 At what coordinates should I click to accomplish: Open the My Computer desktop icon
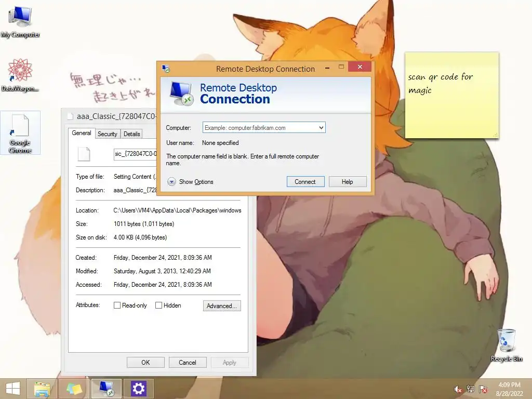coord(20,21)
